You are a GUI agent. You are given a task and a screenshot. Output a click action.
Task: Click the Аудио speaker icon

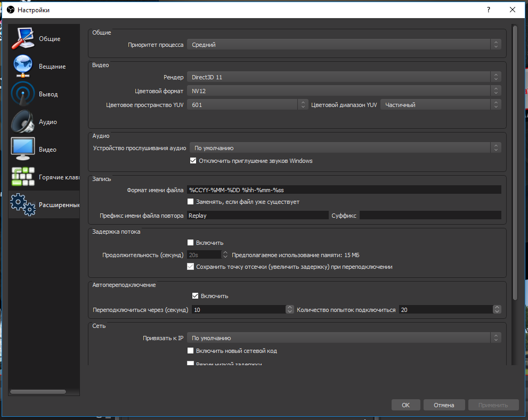tap(23, 122)
